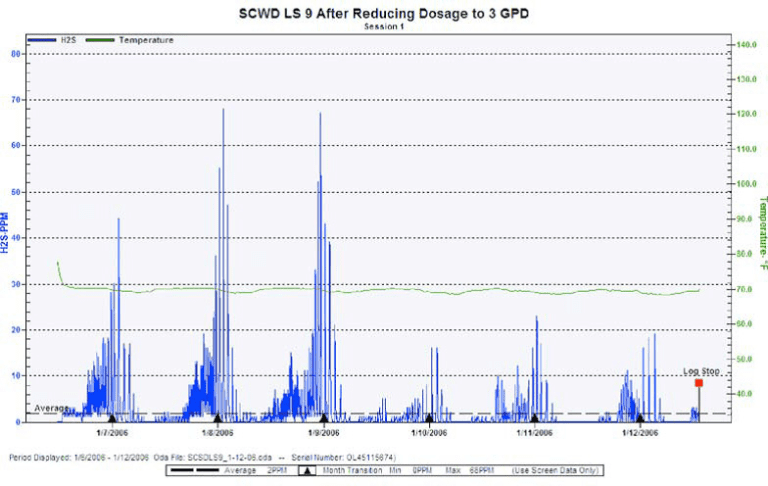Click the triangle marker at 1/11/2006
The height and width of the screenshot is (486, 768).
(534, 418)
